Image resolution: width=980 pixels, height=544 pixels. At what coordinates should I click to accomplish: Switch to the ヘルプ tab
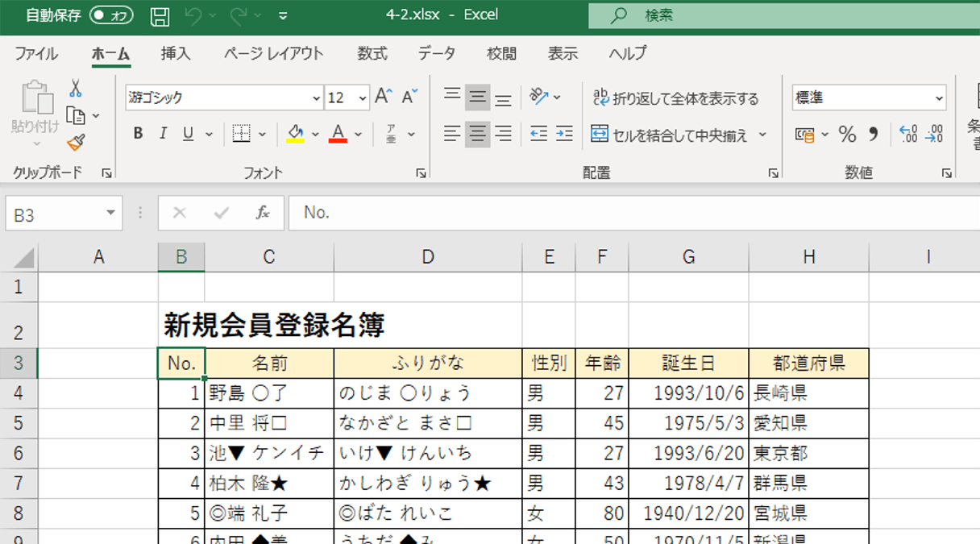628,54
